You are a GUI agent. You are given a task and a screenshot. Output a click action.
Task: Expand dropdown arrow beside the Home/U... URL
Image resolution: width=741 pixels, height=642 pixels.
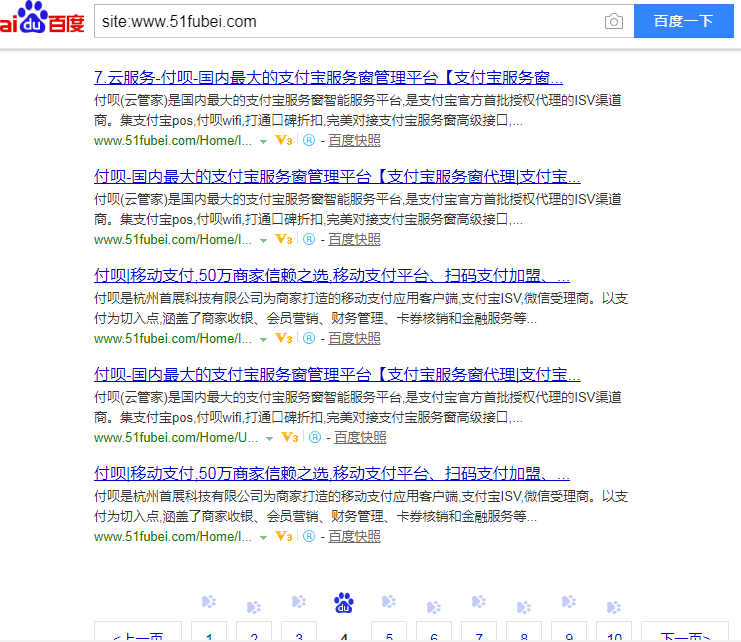tap(269, 439)
